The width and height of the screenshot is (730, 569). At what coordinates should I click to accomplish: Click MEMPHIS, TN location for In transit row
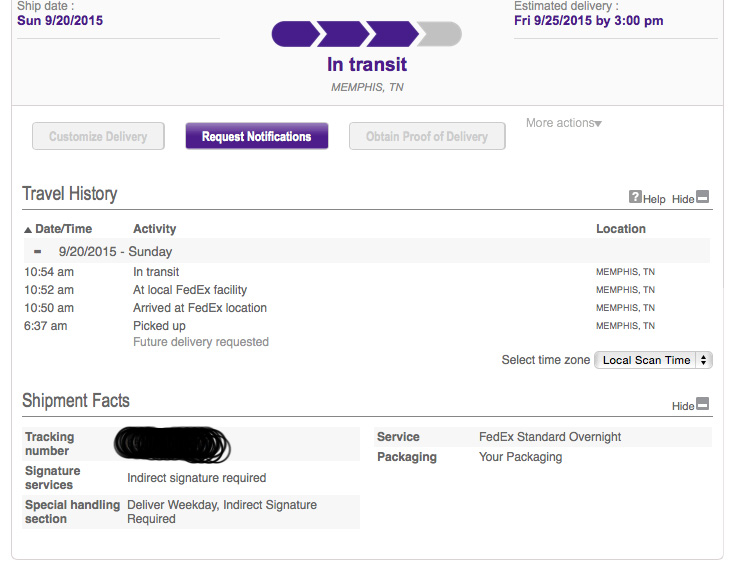click(625, 272)
